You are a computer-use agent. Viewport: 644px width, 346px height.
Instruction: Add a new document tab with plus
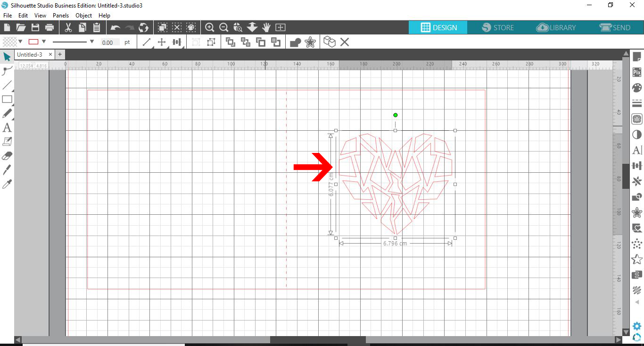(x=60, y=55)
